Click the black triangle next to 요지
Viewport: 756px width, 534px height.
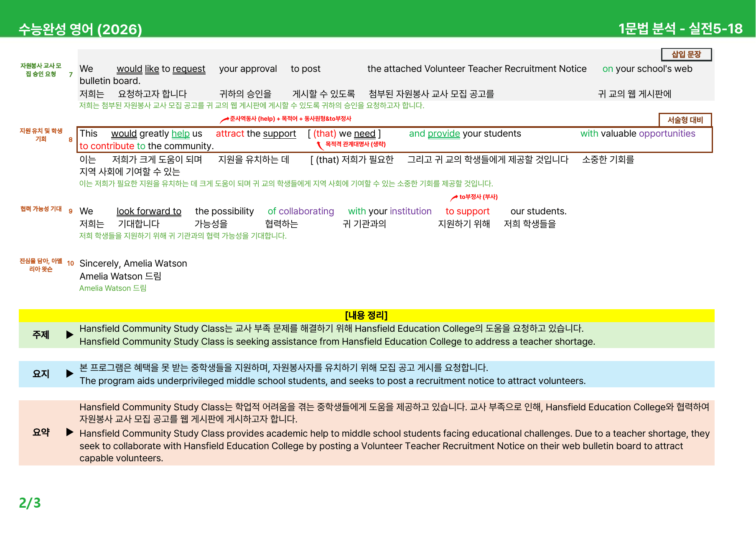tap(70, 374)
